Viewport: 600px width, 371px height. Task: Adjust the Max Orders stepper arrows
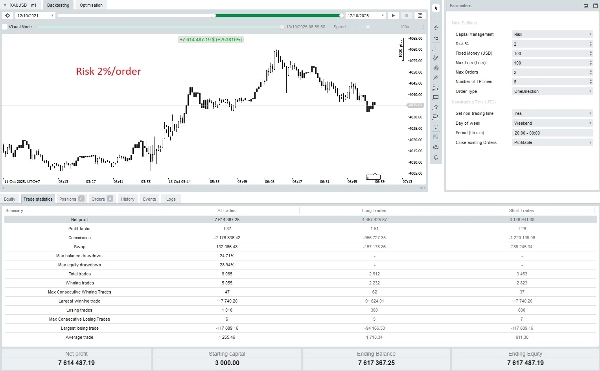click(x=590, y=72)
